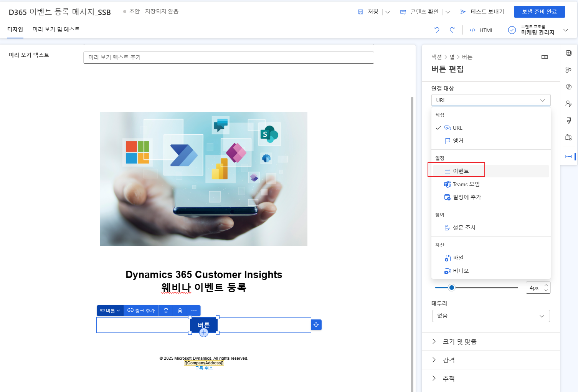Click the 웨비나 이벤트 등록 heading text
The image size is (578, 392).
pos(204,287)
